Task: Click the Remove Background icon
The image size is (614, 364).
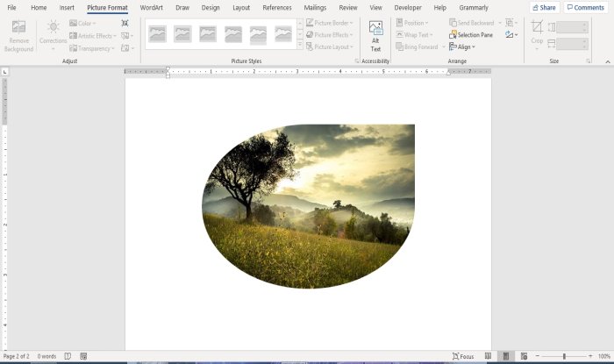Action: pos(18,26)
